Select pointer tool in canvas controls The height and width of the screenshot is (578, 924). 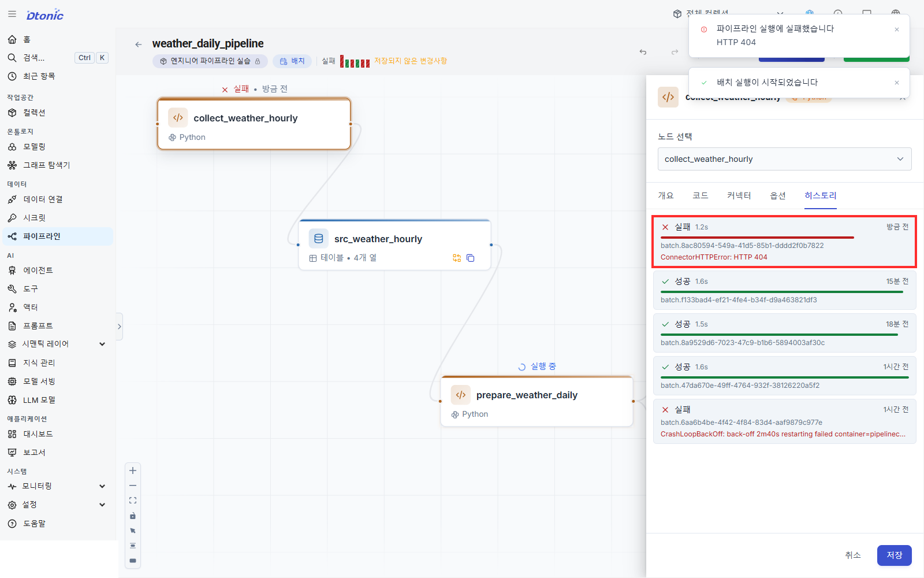pos(133,531)
